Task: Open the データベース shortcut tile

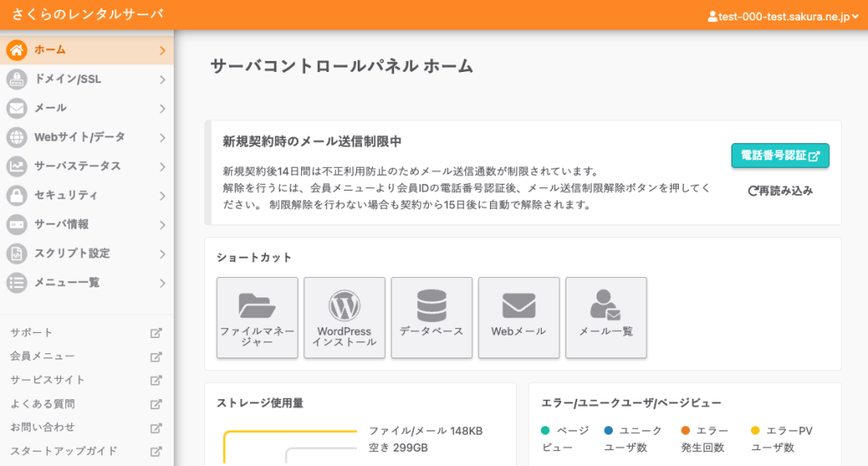Action: tap(431, 318)
